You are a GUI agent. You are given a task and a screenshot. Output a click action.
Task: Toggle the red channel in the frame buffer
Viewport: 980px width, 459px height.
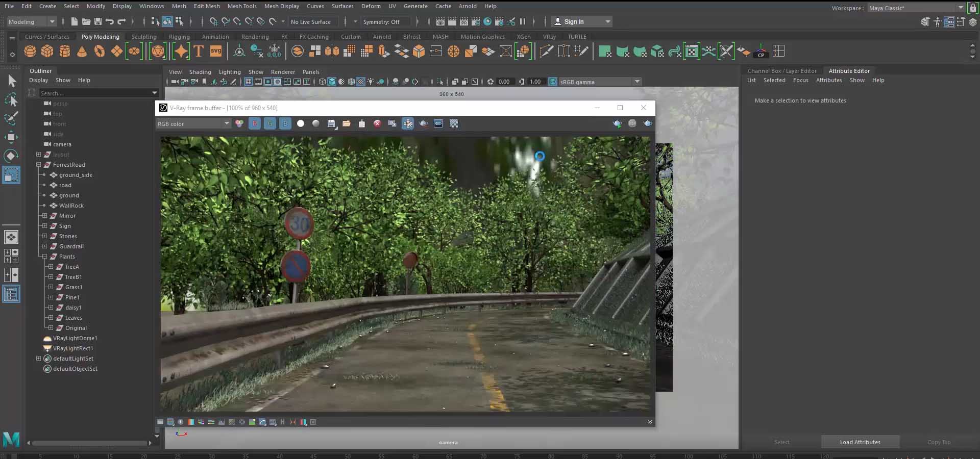255,123
